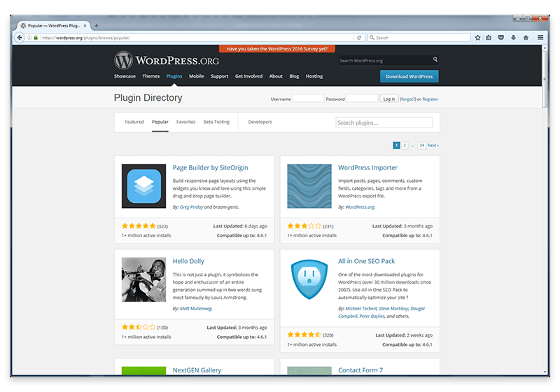
Task: Click the reload page icon
Action: click(359, 38)
